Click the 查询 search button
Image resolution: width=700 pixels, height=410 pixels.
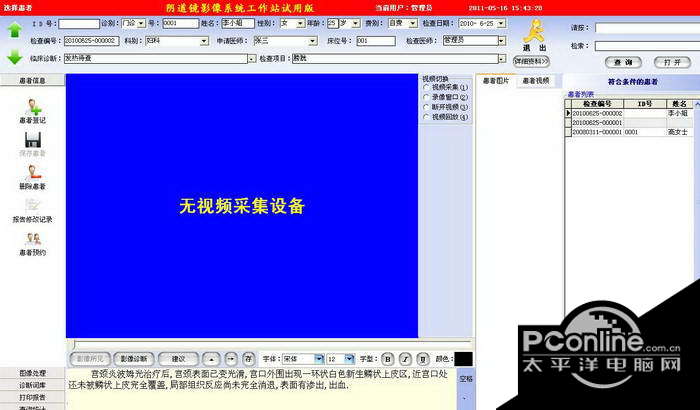[623, 63]
